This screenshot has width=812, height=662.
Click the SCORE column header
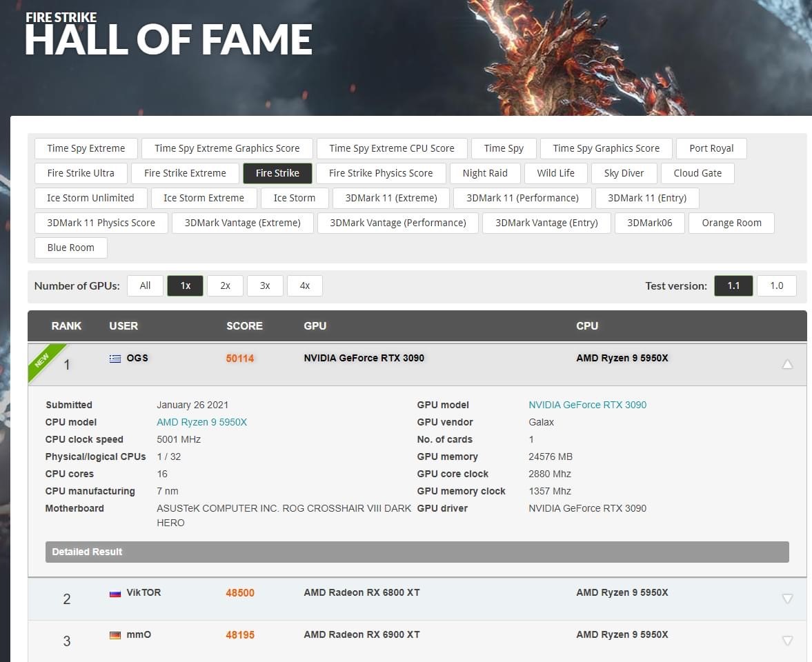(244, 326)
